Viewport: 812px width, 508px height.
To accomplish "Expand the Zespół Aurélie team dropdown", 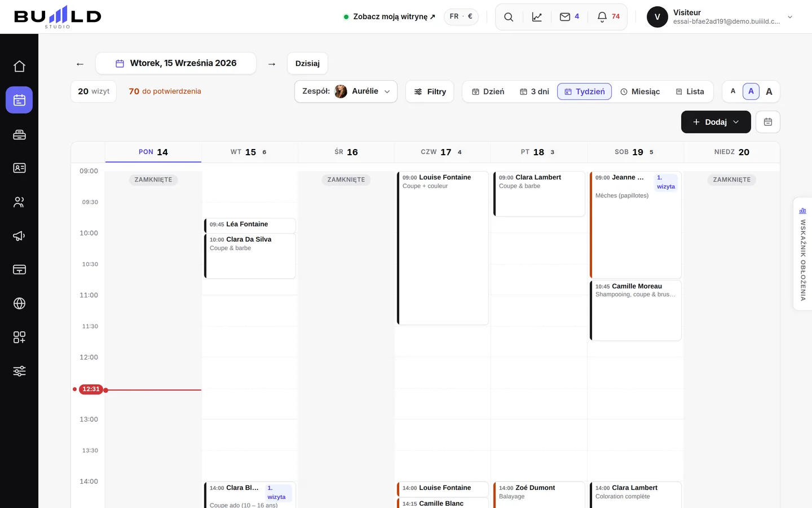I will click(x=346, y=91).
